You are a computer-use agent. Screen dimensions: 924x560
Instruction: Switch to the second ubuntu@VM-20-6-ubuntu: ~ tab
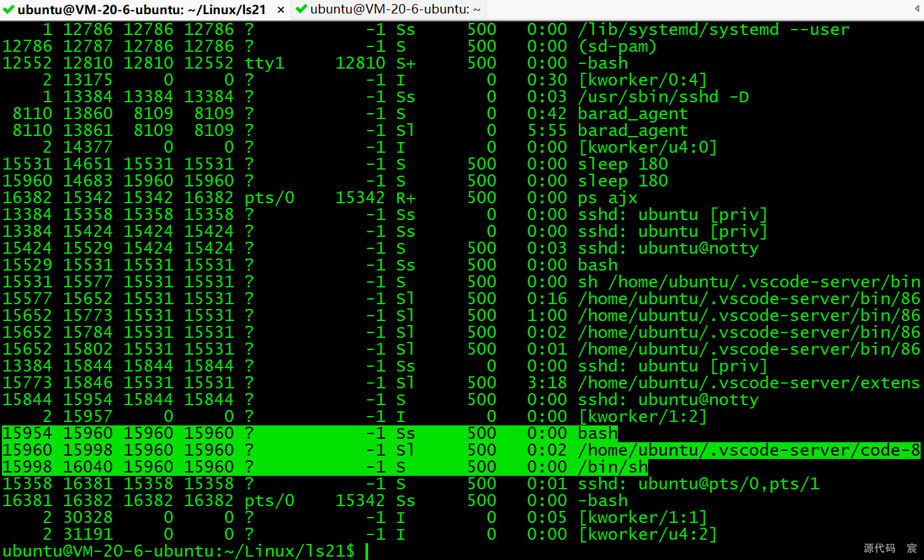coord(388,9)
